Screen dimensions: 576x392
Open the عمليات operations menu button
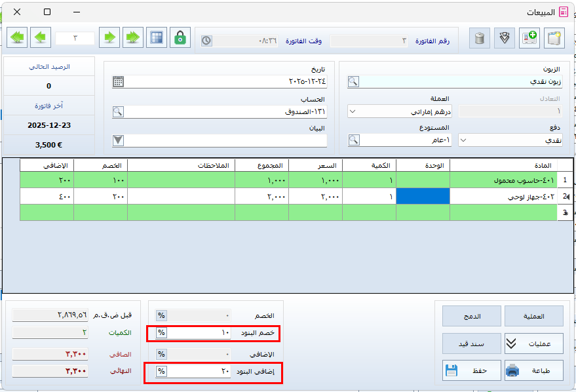(x=533, y=343)
